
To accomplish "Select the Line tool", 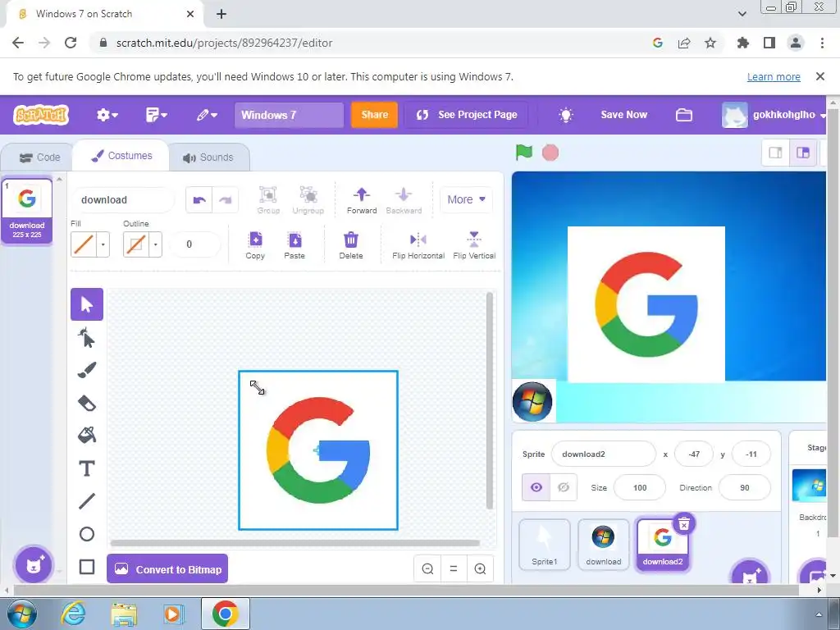I will coord(87,501).
